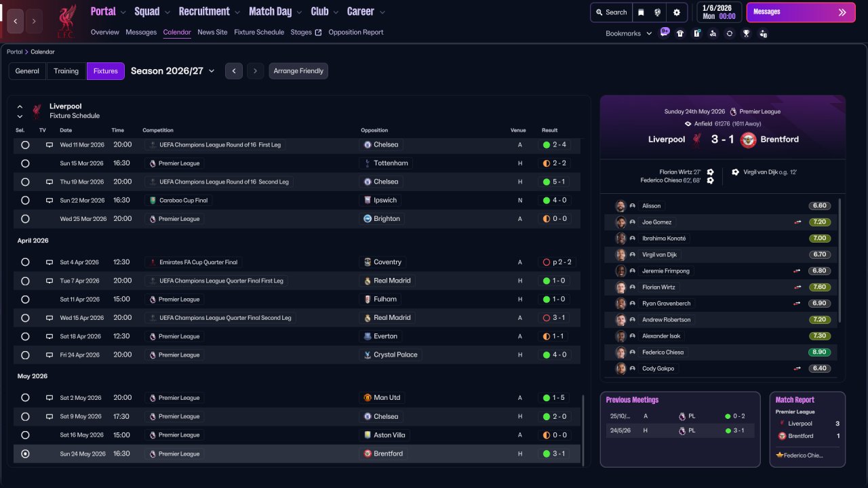868x488 pixels.
Task: Click the purple Messages continue button
Action: 801,12
